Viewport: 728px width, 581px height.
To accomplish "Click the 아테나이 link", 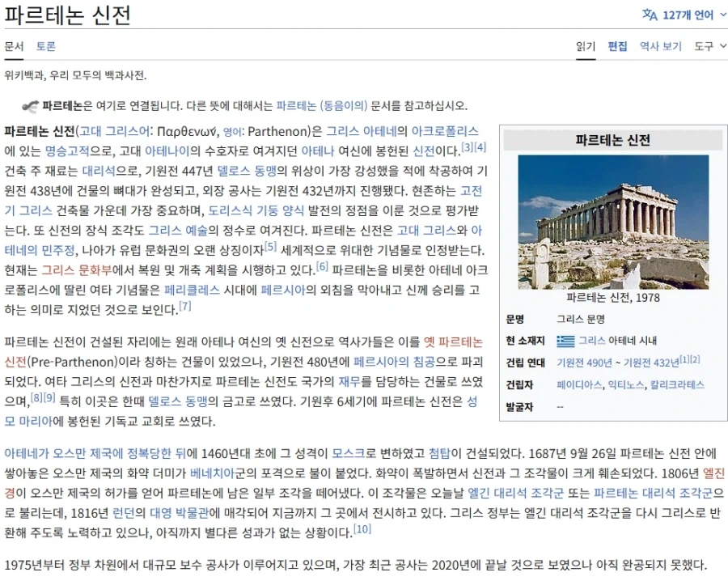I will [x=167, y=151].
